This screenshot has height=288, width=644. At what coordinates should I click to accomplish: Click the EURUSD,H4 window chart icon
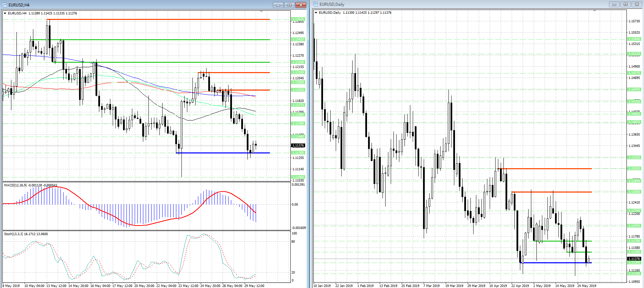(x=5, y=5)
